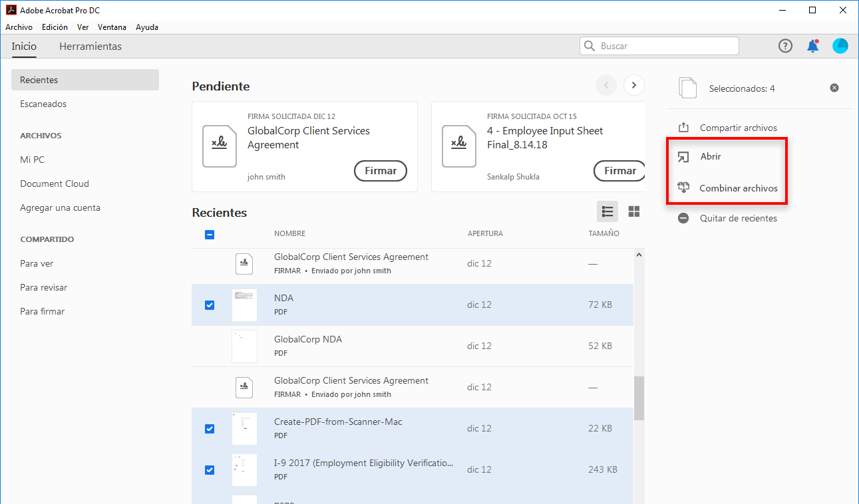
Task: Toggle the select-all checkbox in the header
Action: [210, 234]
